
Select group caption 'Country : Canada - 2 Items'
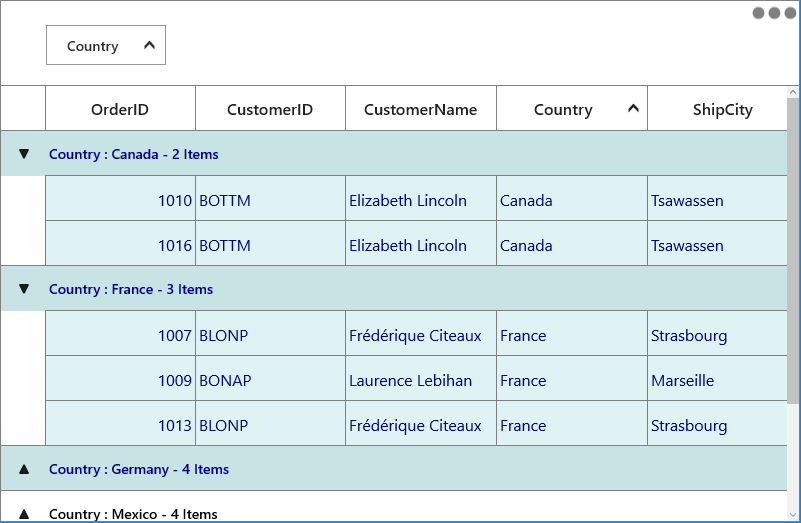tap(133, 154)
